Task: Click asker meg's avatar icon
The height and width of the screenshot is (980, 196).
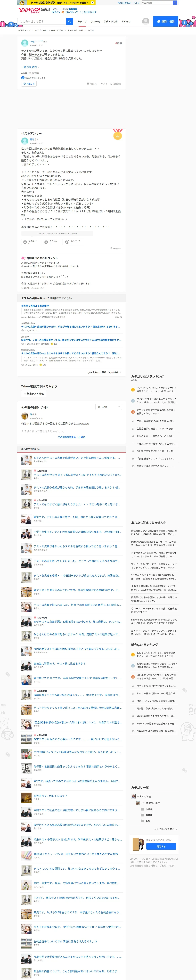Action: (25, 43)
